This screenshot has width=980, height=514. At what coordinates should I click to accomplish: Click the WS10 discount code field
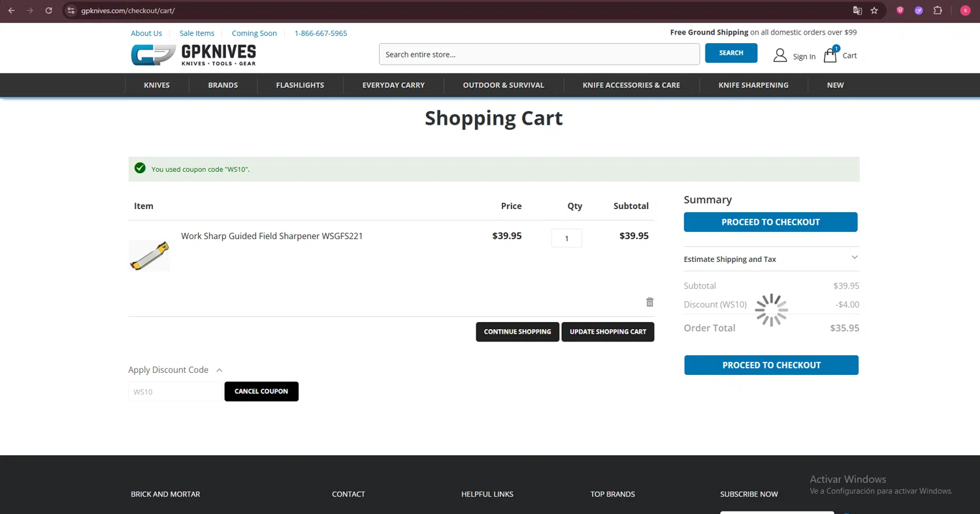tap(176, 392)
